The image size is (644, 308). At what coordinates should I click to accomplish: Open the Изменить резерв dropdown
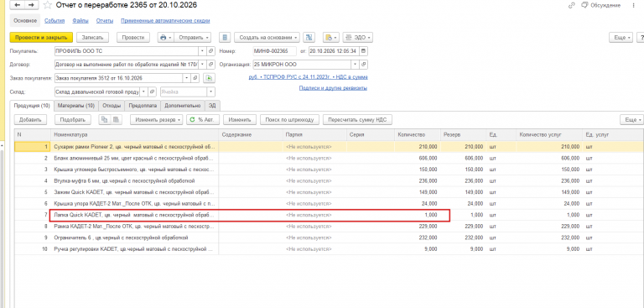click(157, 120)
